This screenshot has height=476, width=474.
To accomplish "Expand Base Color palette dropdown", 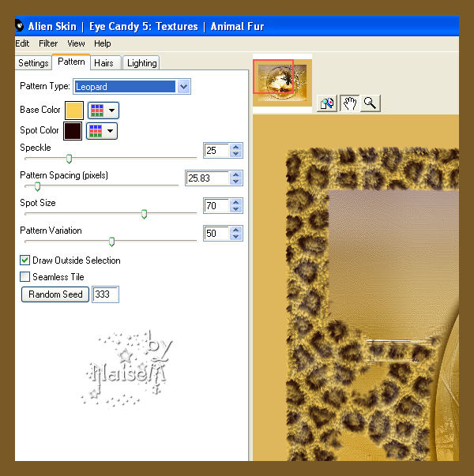I will 103,111.
